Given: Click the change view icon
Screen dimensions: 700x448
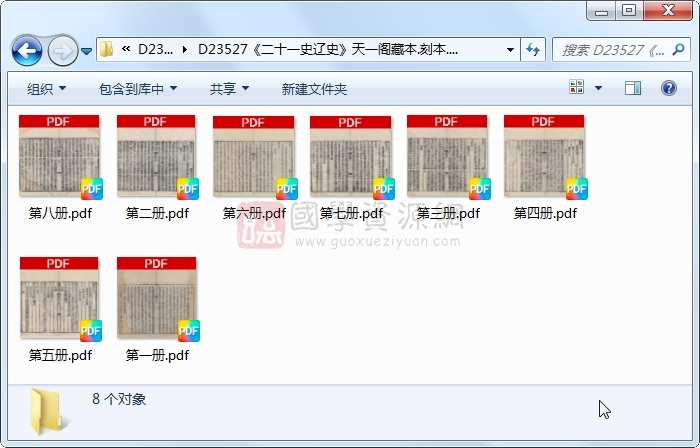Looking at the screenshot, I should [x=577, y=89].
